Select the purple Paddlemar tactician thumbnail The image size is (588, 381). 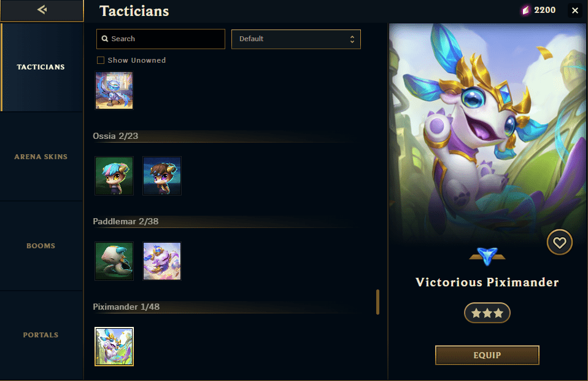click(162, 261)
